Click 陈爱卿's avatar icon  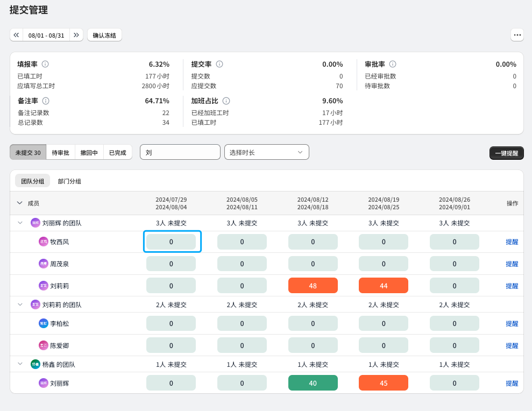tap(44, 345)
